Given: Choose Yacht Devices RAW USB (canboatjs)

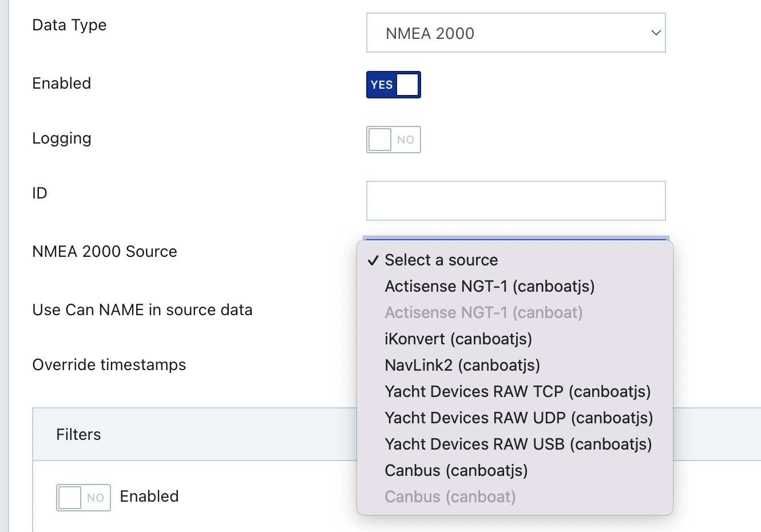Looking at the screenshot, I should pos(519,444).
